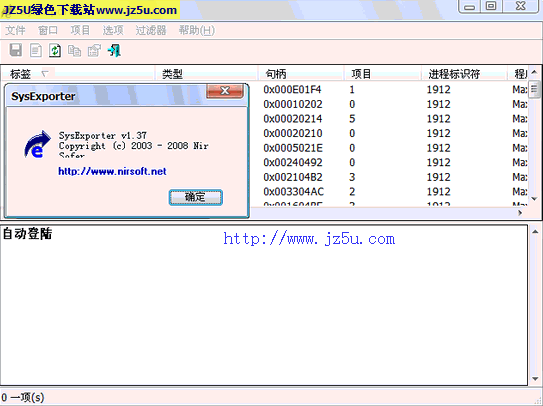Click the SysExporter dialog logo icon
543x406 pixels.
[37, 144]
